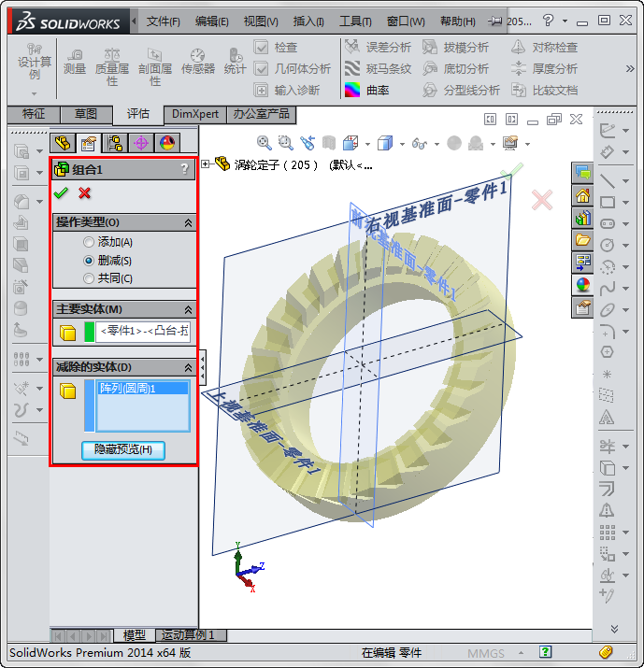Image resolution: width=644 pixels, height=668 pixels.
Task: Open the 曲率 curvature analysis tool
Action: coord(368,91)
